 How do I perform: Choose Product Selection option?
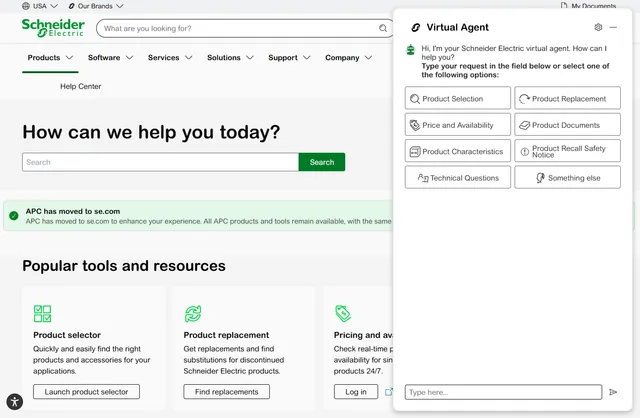tap(458, 98)
